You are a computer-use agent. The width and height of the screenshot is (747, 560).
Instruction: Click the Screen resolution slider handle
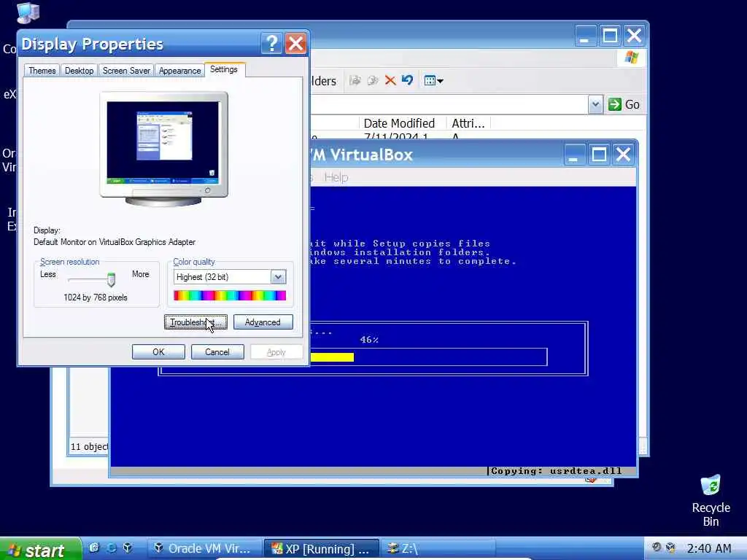(x=111, y=279)
